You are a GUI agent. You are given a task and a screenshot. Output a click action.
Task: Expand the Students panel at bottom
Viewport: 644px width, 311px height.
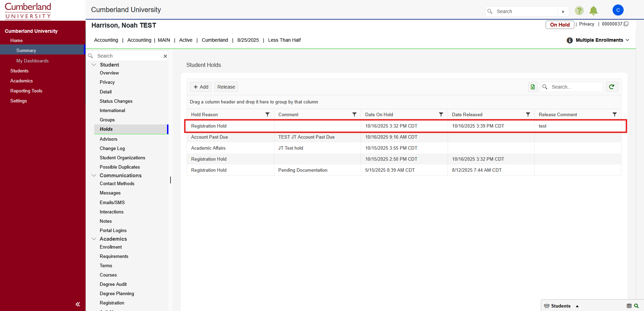[577, 306]
